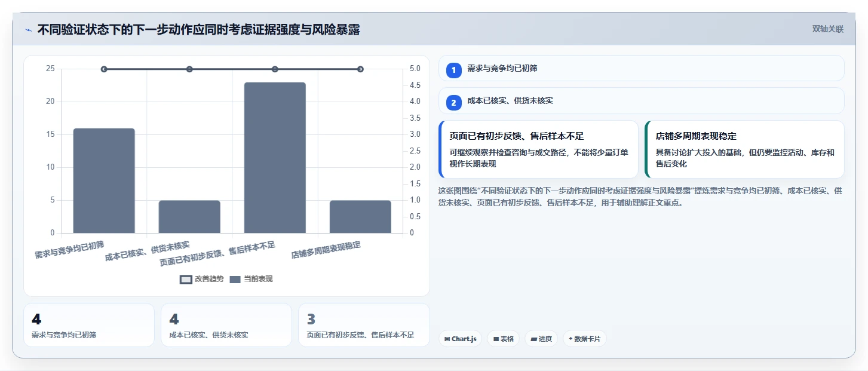Screen dimensions: 868x371
Task: Click the sparkle icon in 数据卡片 tag
Action: coord(571,339)
